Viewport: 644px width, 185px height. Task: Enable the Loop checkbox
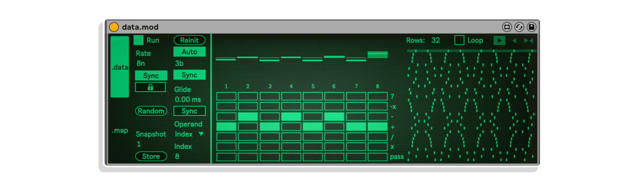pyautogui.click(x=459, y=40)
